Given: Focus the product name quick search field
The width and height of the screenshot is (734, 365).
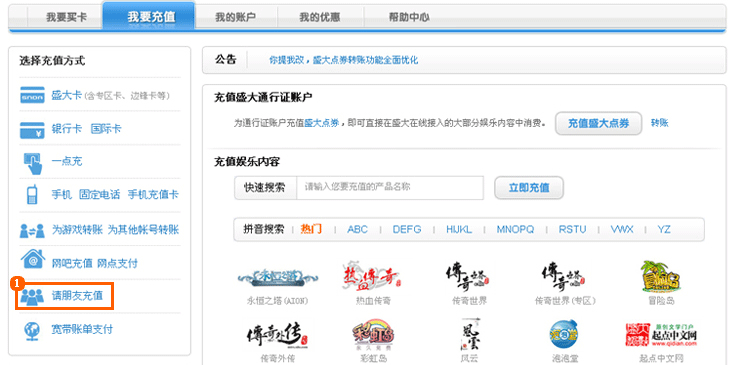Looking at the screenshot, I should pos(390,188).
